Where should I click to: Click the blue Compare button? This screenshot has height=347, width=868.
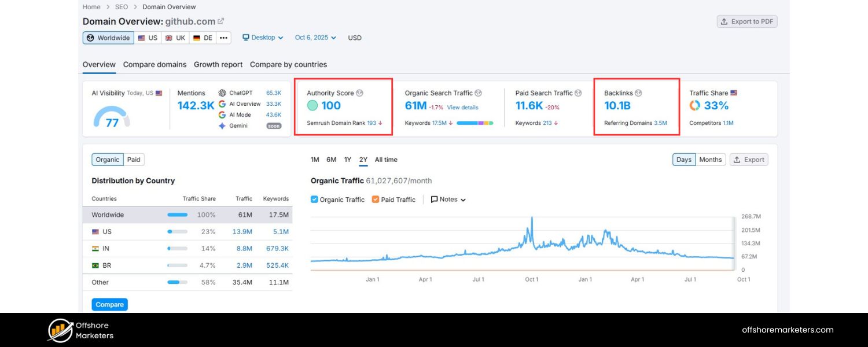click(109, 304)
